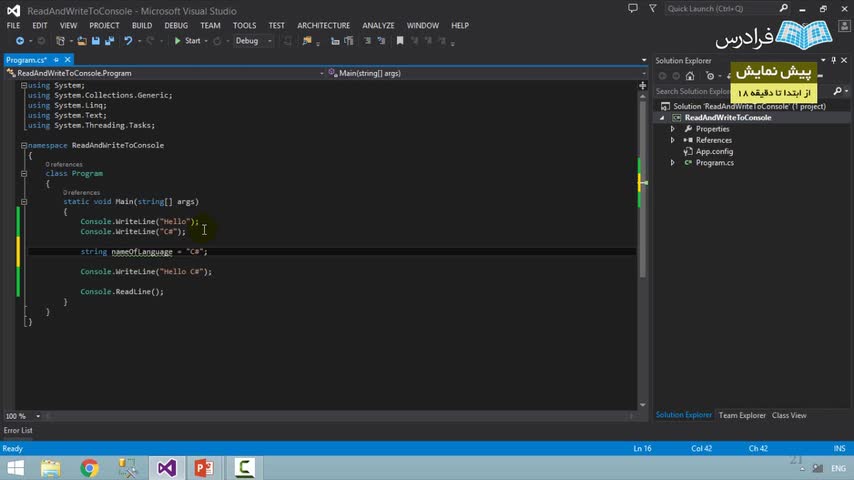Select App.config in Solution Explorer
The image size is (854, 480).
coord(714,151)
